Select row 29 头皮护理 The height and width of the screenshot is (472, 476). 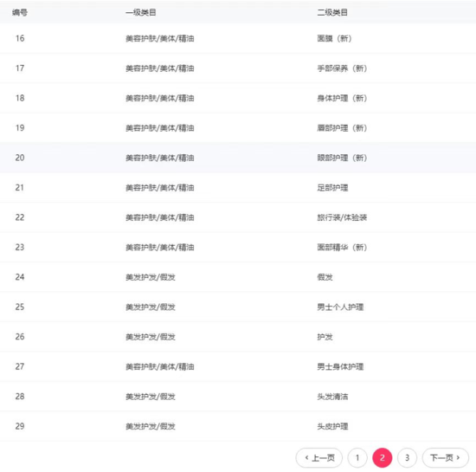click(238, 426)
